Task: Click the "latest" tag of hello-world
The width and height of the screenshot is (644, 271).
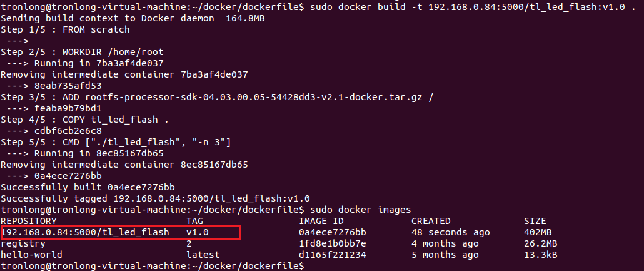Action: (203, 255)
